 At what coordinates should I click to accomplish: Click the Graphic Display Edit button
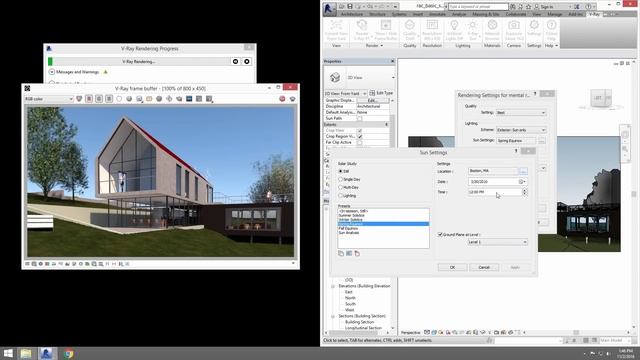[x=372, y=100]
